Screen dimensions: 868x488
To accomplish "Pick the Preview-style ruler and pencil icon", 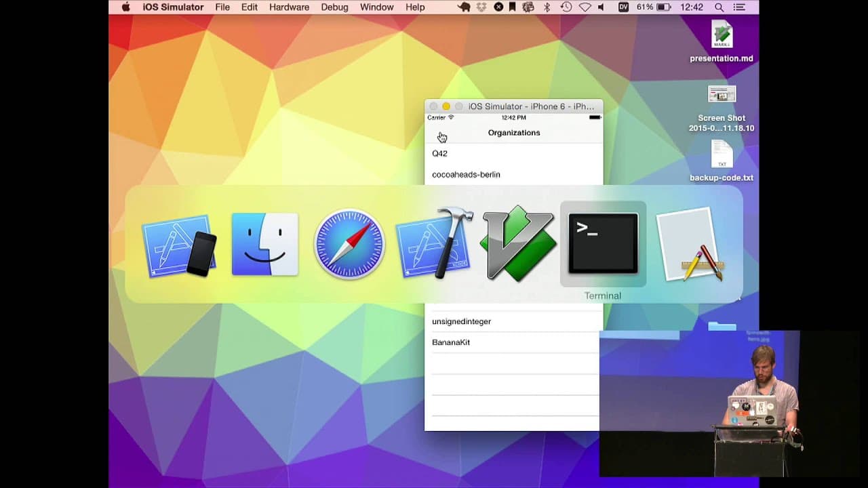I will click(x=688, y=244).
